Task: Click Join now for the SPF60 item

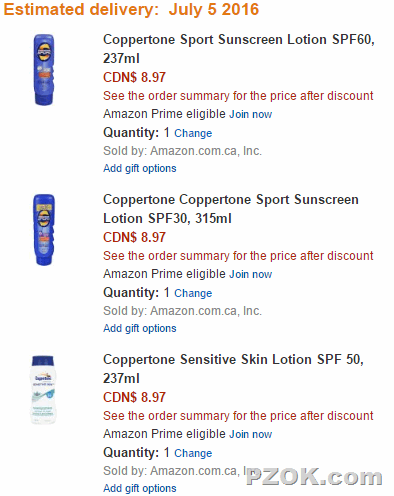Action: click(x=251, y=114)
